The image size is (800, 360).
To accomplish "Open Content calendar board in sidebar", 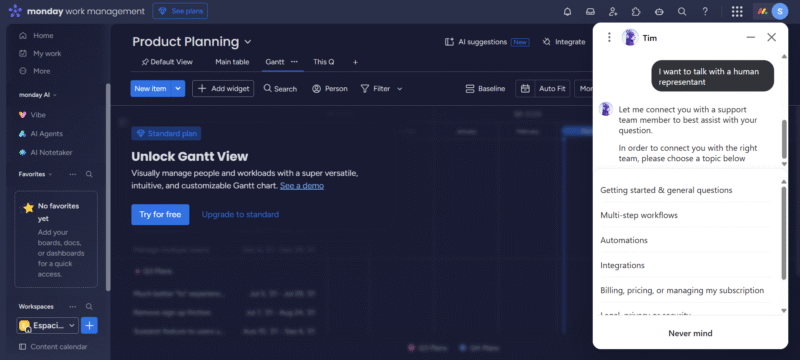I will (53, 347).
